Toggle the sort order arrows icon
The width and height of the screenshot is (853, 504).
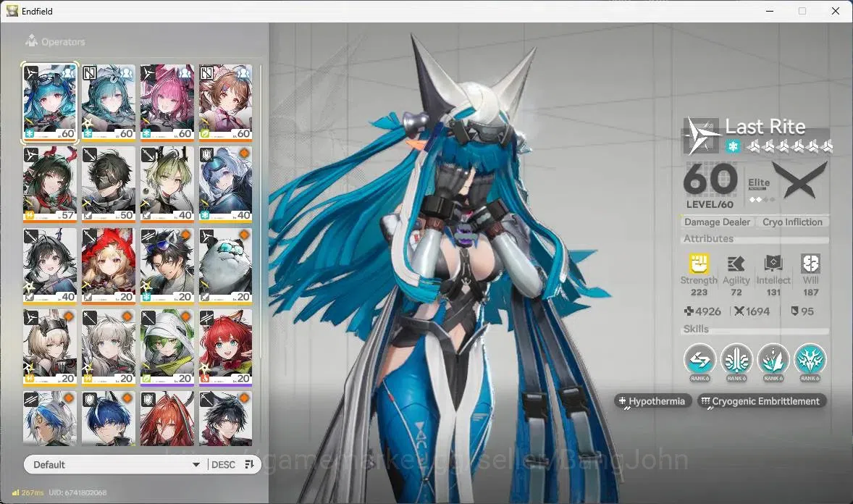(x=250, y=464)
